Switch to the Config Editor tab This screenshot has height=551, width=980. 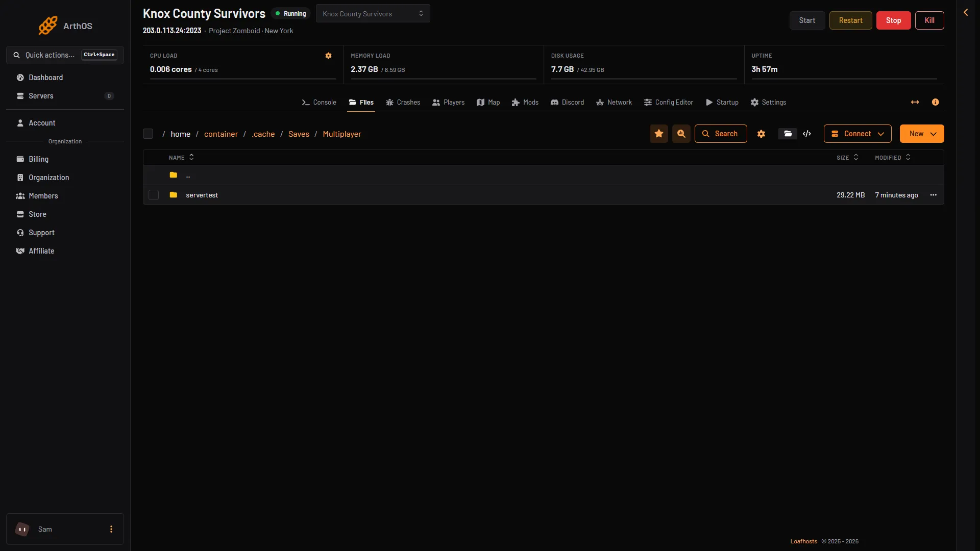pos(669,102)
